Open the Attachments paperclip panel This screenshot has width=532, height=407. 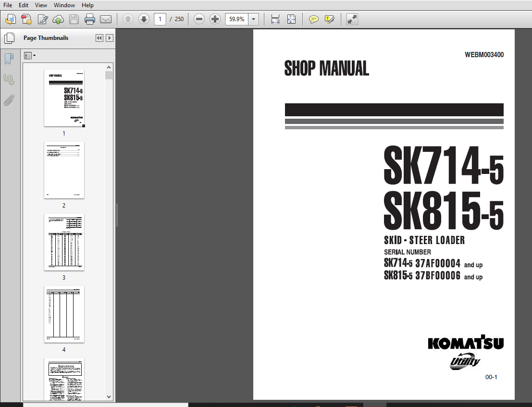pos(9,100)
